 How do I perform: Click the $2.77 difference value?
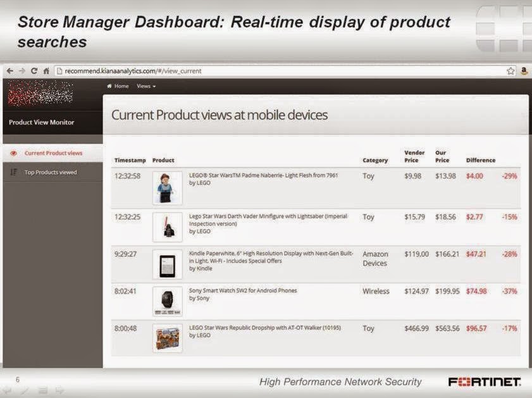(474, 217)
